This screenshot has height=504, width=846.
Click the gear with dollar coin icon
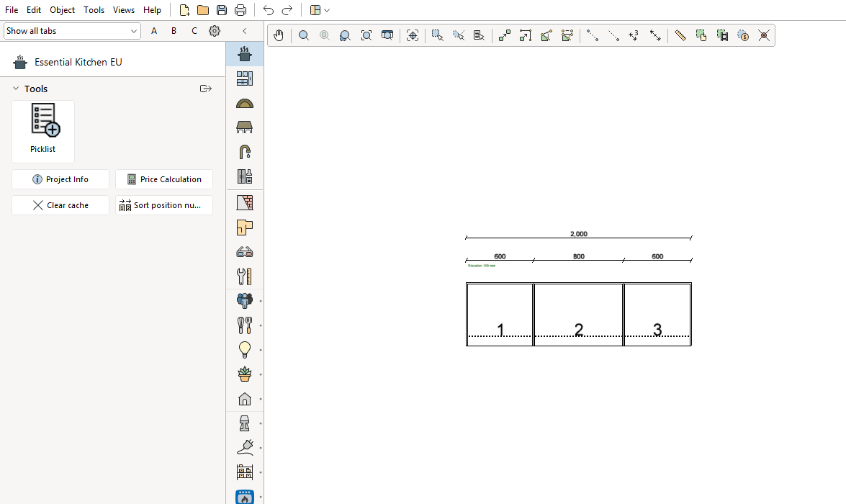743,35
